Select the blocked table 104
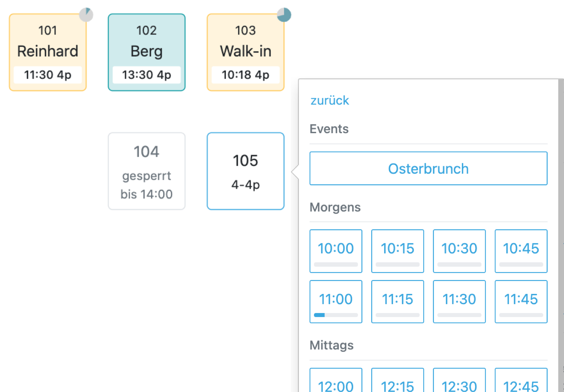Screen dimensions: 564x392 point(147,171)
